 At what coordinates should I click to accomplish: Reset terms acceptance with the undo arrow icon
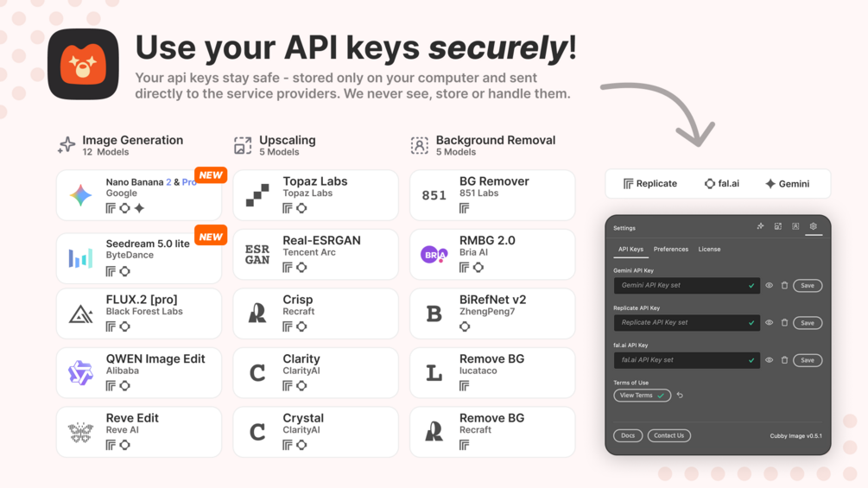(680, 396)
